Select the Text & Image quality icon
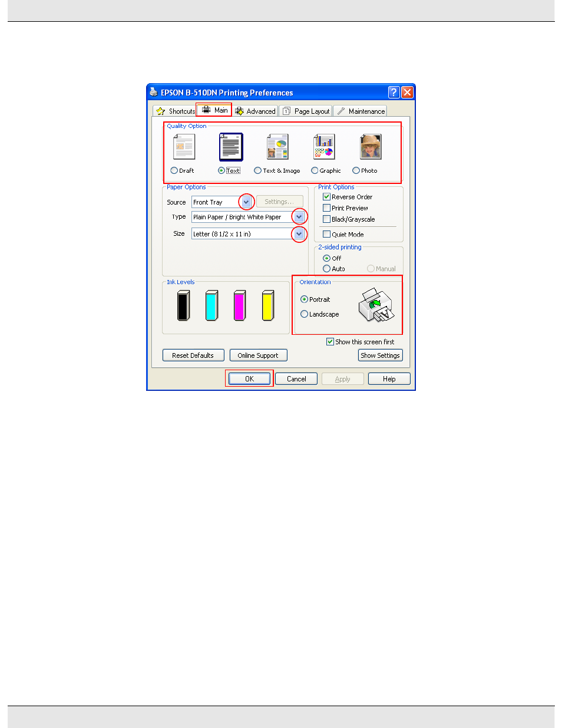 [277, 147]
